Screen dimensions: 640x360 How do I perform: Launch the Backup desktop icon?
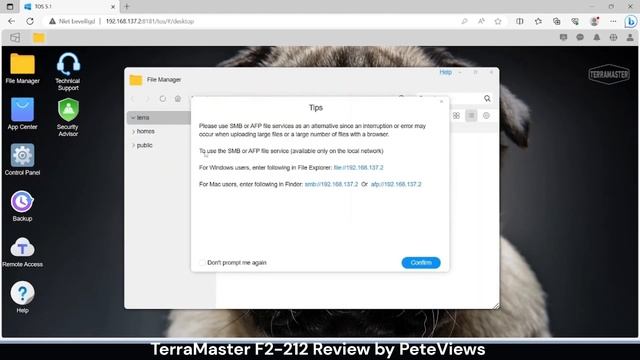click(x=22, y=206)
